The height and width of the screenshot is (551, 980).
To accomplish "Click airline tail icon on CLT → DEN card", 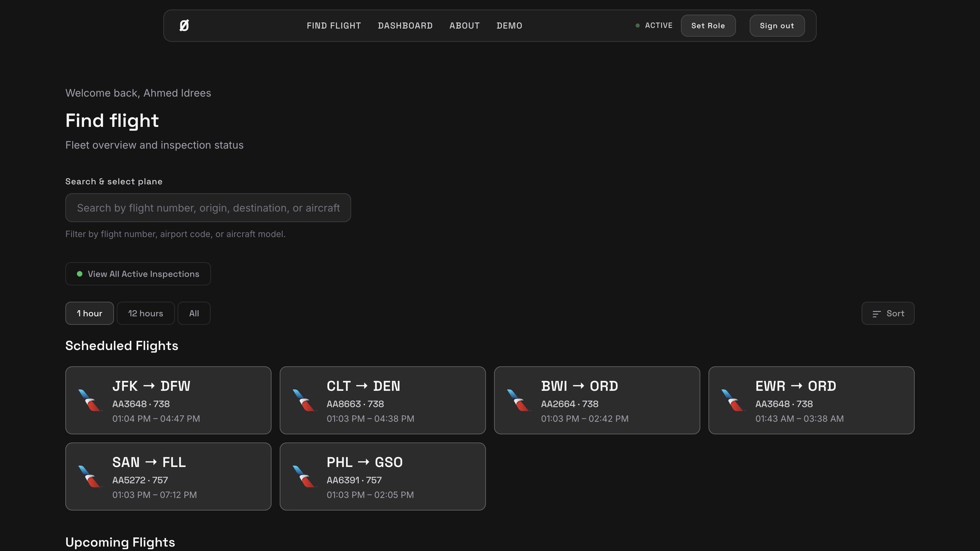I will pyautogui.click(x=304, y=400).
